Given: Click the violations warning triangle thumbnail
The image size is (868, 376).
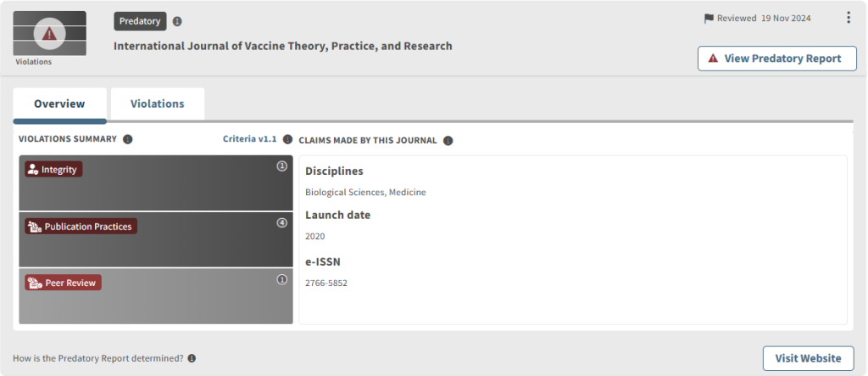Looking at the screenshot, I should (x=49, y=34).
